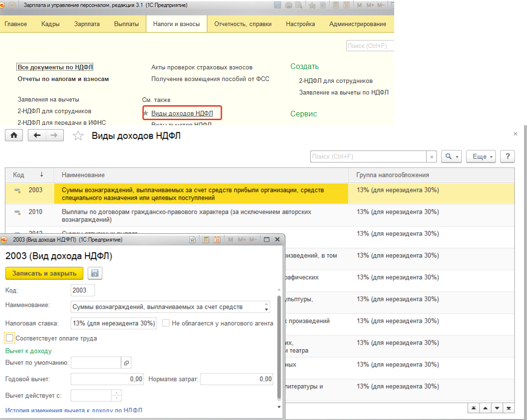Open the 2-НДФЛ для сотрудников link under Заявления на вычеты
527x420 pixels.
coord(55,111)
